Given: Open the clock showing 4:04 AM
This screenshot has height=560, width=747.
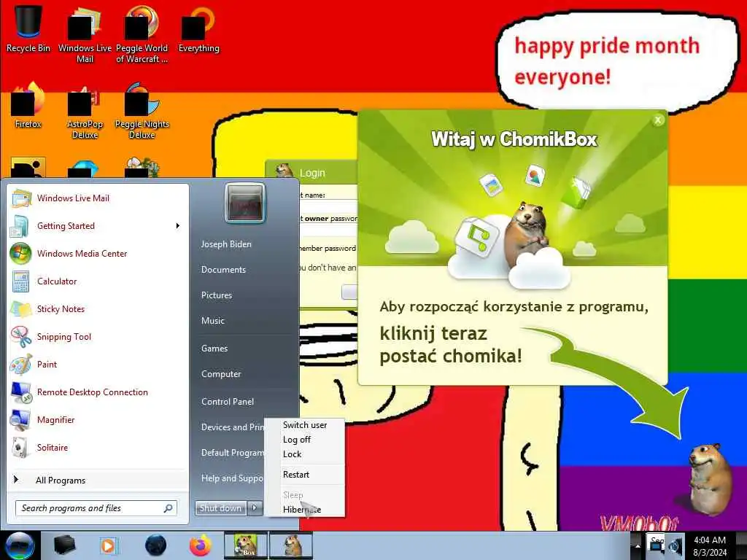Looking at the screenshot, I should (709, 545).
